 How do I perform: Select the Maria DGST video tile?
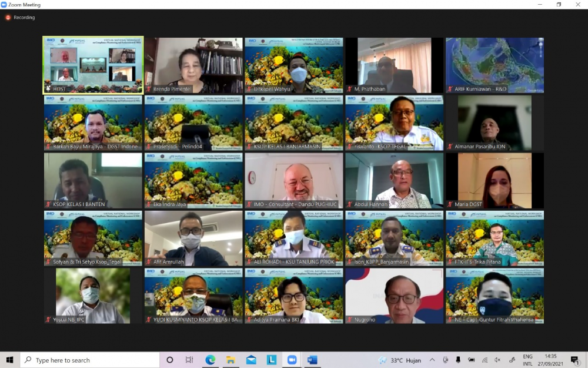(x=495, y=181)
